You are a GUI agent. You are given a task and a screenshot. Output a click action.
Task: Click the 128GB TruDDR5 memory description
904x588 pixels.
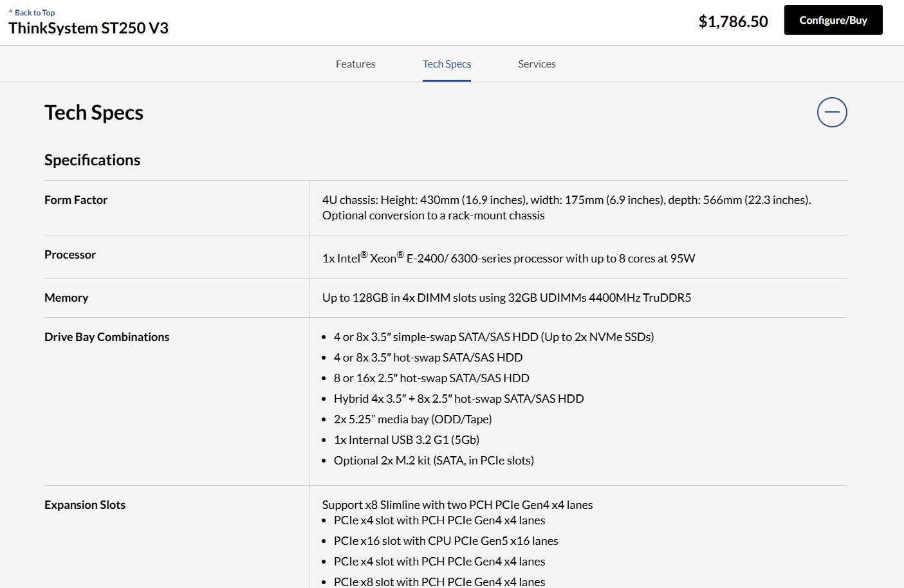coord(506,298)
